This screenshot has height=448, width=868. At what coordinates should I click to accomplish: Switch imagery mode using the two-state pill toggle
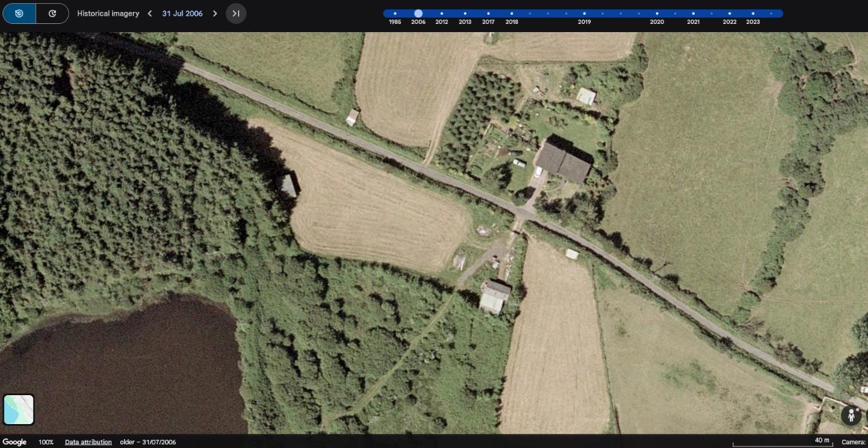(36, 13)
